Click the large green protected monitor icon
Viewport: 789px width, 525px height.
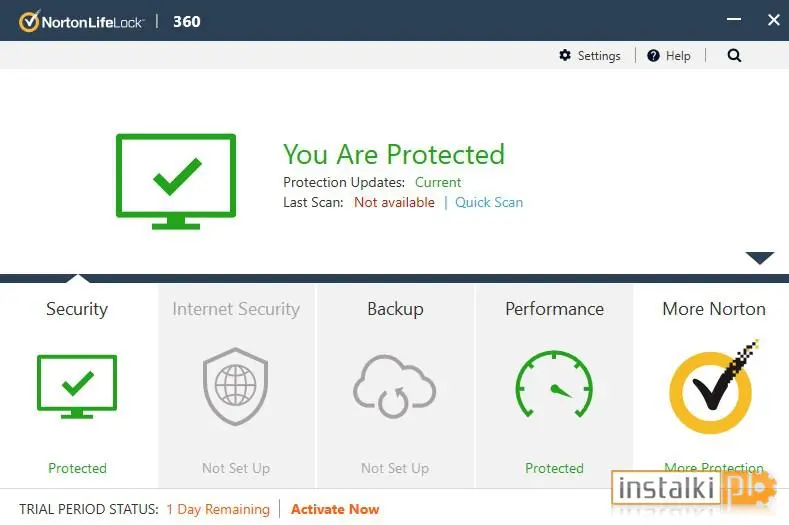pos(176,181)
